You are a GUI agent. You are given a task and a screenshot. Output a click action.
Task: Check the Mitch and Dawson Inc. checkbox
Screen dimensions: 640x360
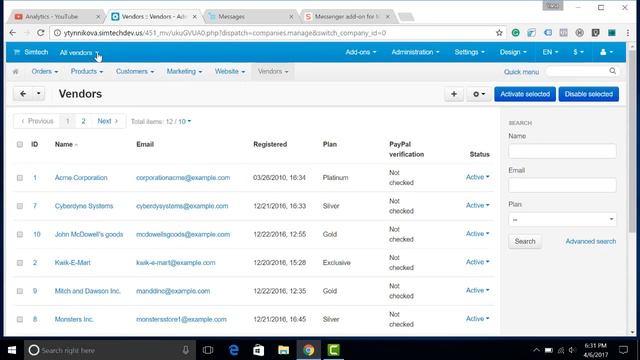pos(20,291)
